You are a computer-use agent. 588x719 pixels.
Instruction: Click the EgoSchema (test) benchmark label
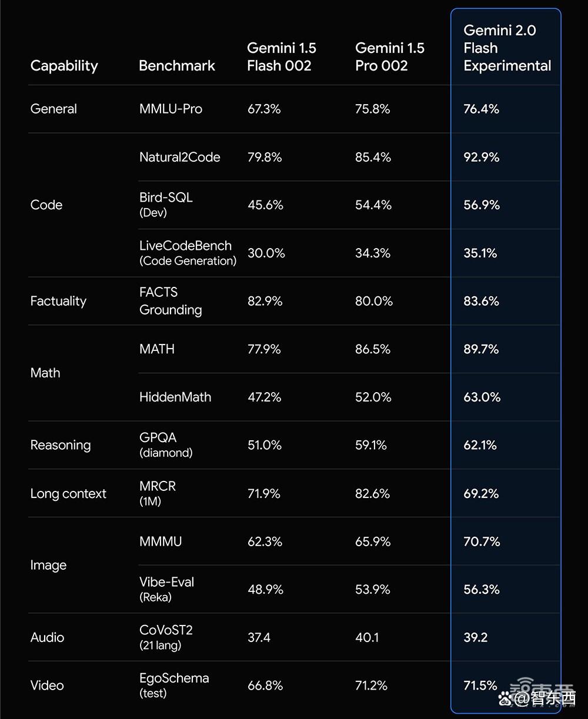tap(174, 685)
